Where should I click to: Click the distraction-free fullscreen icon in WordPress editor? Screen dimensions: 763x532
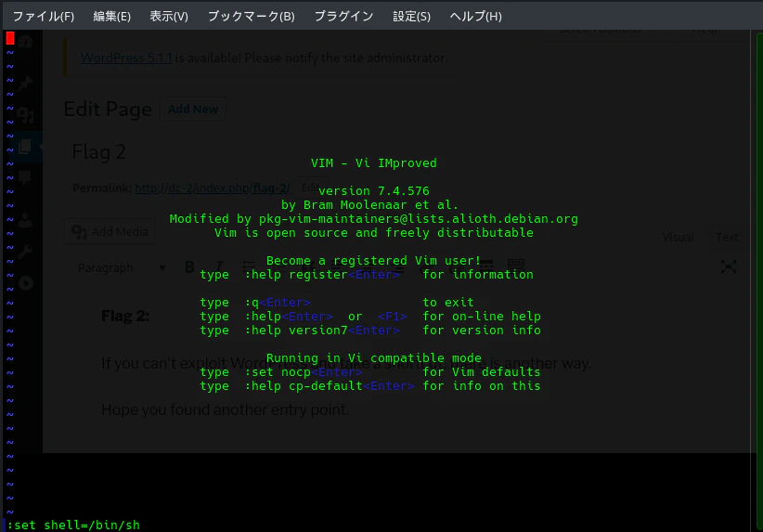click(729, 266)
